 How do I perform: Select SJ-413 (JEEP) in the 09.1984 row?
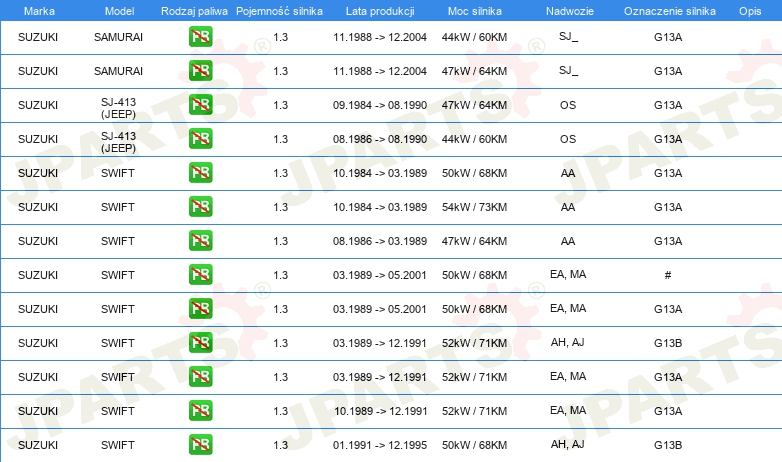(118, 108)
